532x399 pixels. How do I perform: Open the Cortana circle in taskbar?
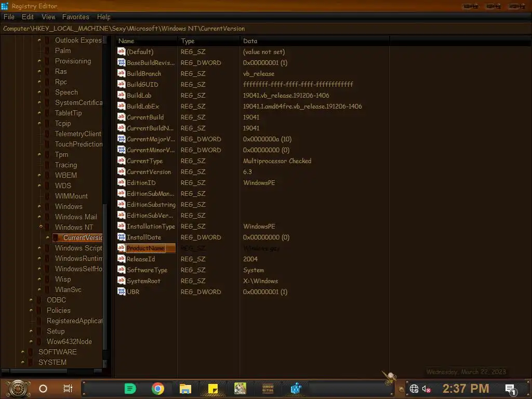tap(43, 389)
